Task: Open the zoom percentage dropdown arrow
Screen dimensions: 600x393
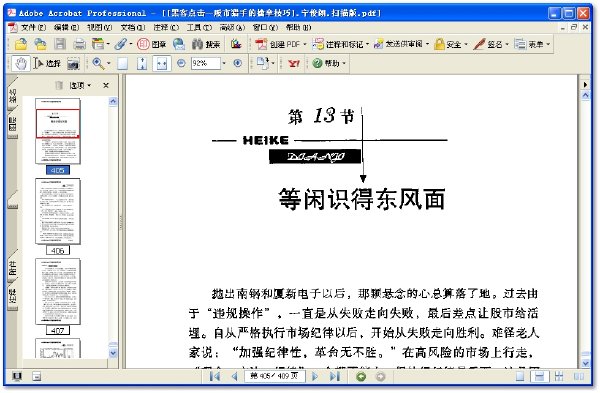Action: [x=224, y=64]
